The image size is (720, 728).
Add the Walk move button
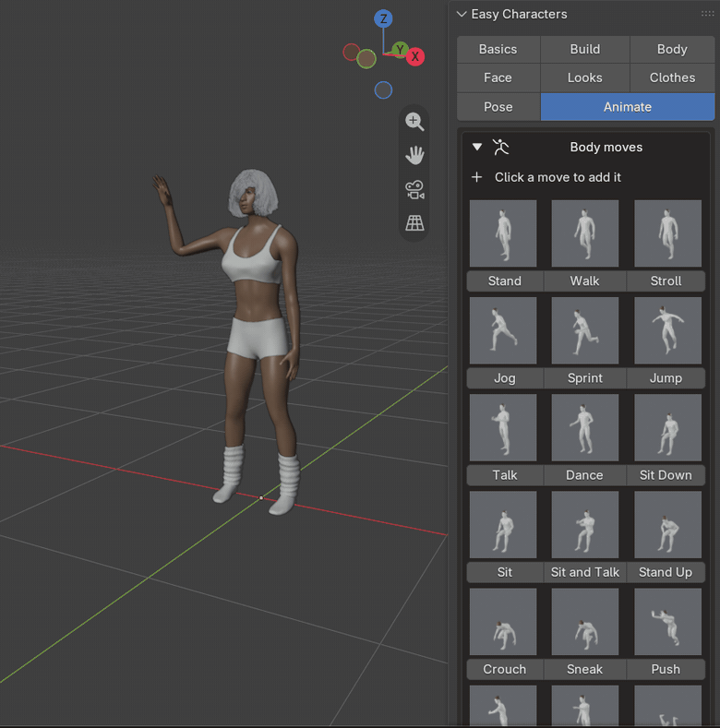[584, 280]
